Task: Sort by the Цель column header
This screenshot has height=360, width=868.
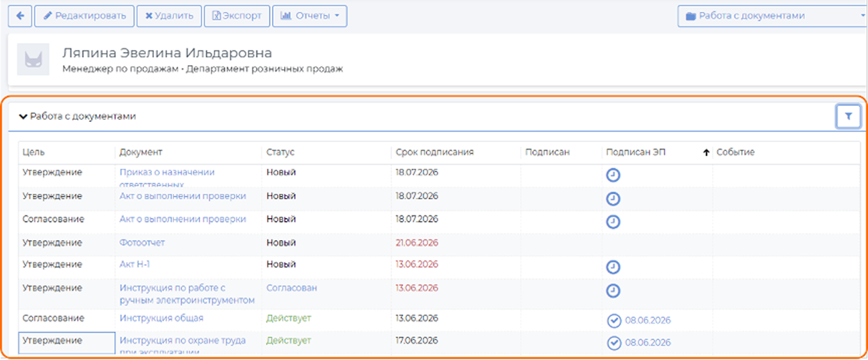Action: click(x=33, y=152)
